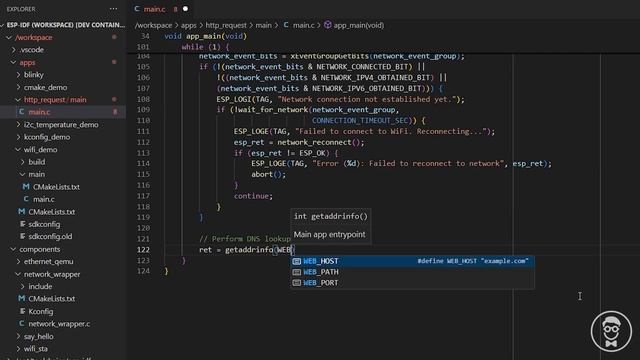Click network_reconnect() call on line 112
This screenshot has width=640, height=360.
[x=320, y=142]
